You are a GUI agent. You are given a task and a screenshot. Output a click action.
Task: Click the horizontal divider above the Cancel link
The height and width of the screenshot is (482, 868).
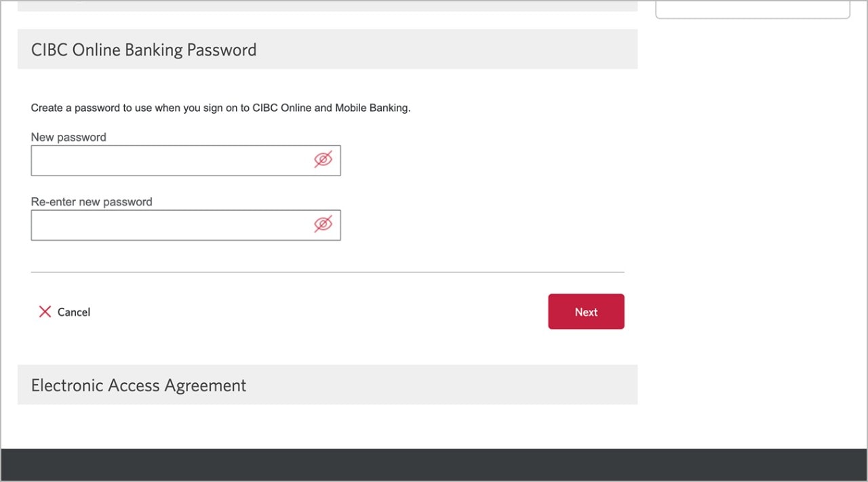[328, 273]
